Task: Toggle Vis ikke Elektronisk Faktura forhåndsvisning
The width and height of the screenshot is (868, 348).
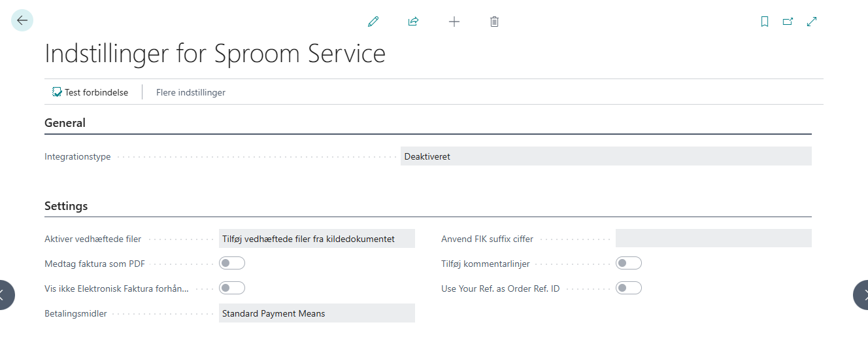Action: click(x=232, y=288)
